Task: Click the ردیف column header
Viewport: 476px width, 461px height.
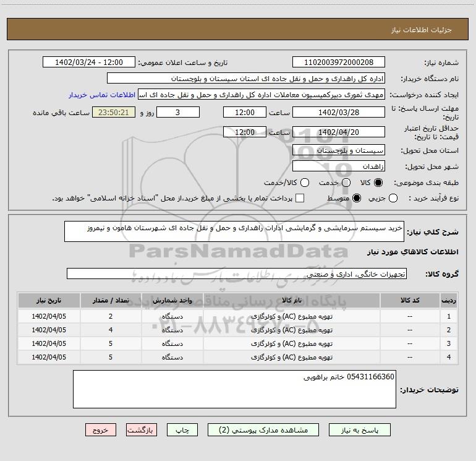Action: click(449, 300)
